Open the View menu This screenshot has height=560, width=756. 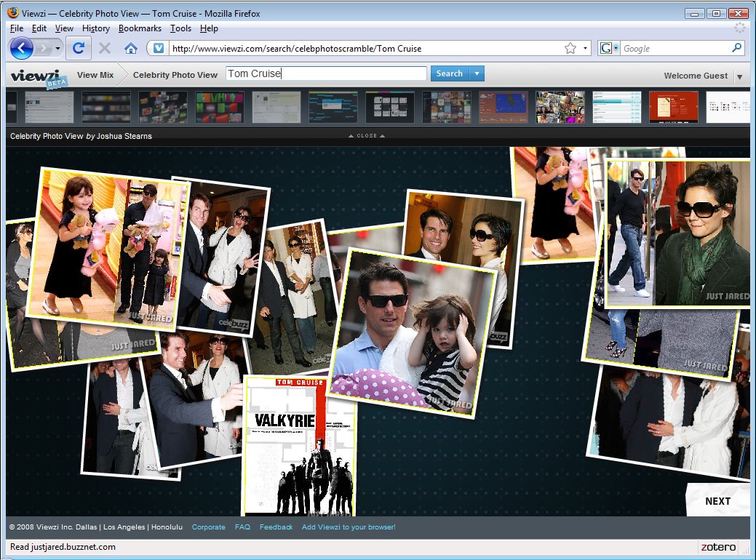[x=64, y=28]
